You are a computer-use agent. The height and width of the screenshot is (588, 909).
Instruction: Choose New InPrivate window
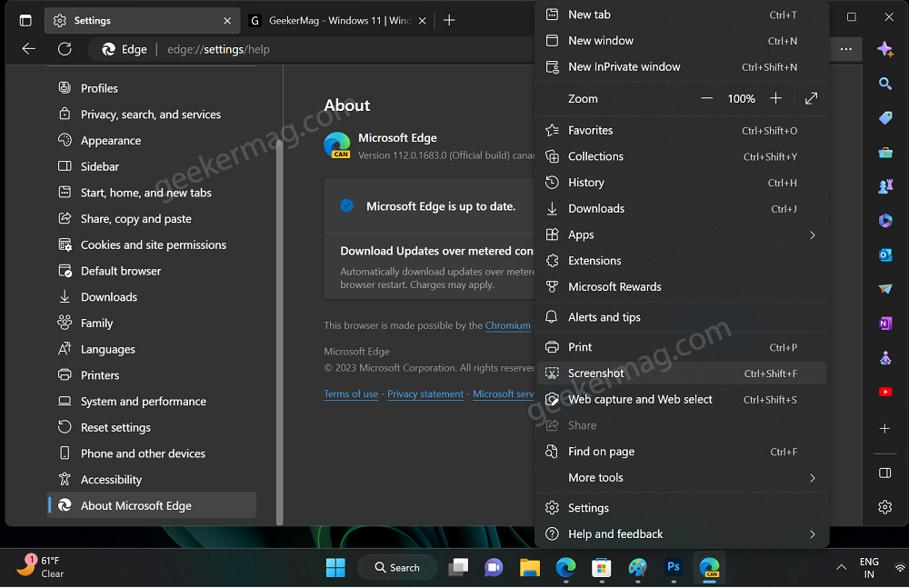pyautogui.click(x=682, y=66)
